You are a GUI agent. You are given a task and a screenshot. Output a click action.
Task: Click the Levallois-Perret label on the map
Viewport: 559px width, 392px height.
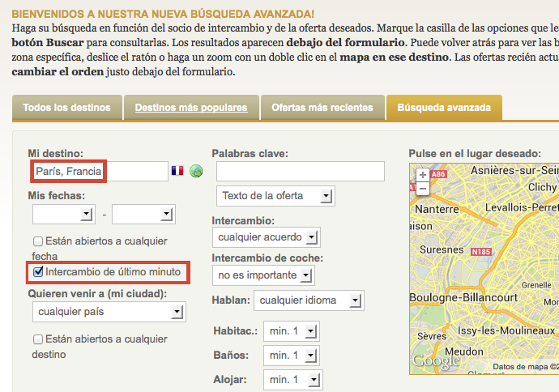pyautogui.click(x=522, y=207)
